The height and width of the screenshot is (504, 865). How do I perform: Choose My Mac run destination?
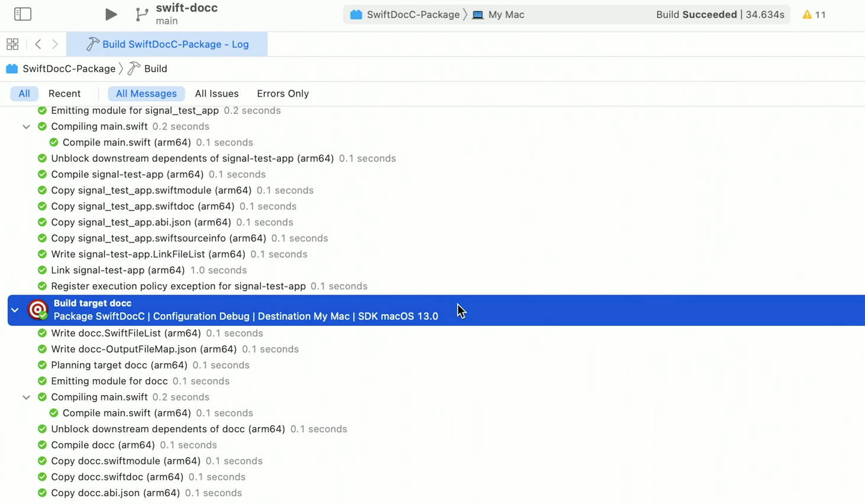click(x=498, y=15)
